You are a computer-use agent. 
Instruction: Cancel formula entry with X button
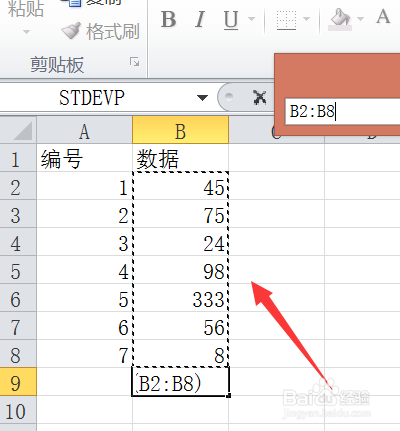pos(260,98)
